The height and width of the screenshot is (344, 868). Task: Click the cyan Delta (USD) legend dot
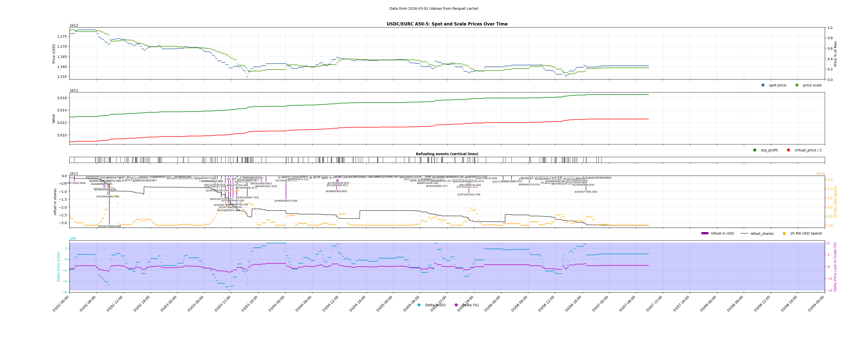click(x=419, y=305)
